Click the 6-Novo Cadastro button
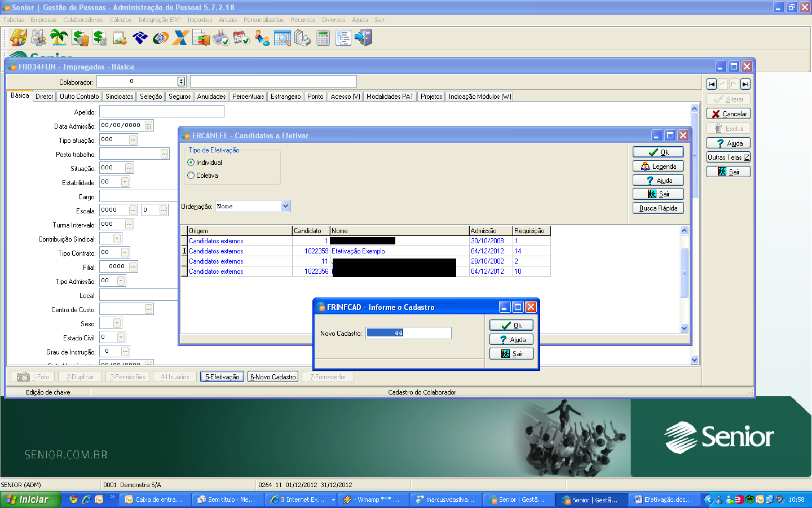 pyautogui.click(x=273, y=376)
